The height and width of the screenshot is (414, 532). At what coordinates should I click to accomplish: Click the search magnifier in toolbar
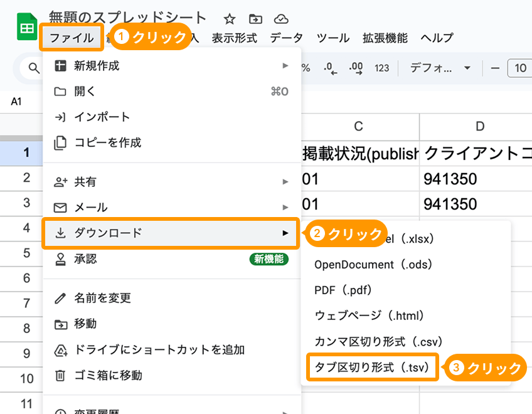point(34,68)
